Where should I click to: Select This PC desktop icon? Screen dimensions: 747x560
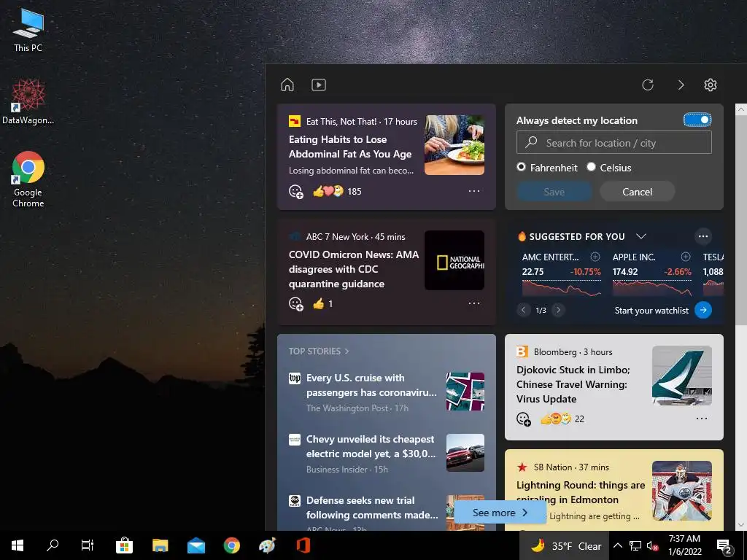pyautogui.click(x=28, y=31)
